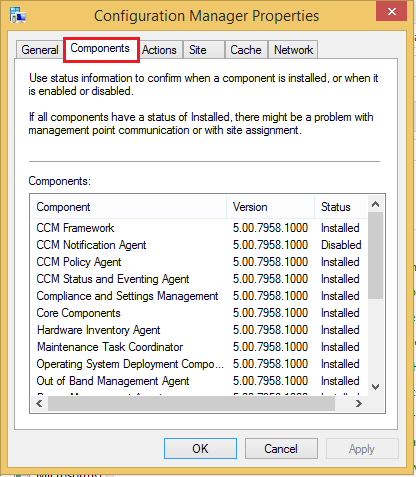Select the Hardware Inventory Agent row
Image resolution: width=416 pixels, height=477 pixels.
(199, 330)
